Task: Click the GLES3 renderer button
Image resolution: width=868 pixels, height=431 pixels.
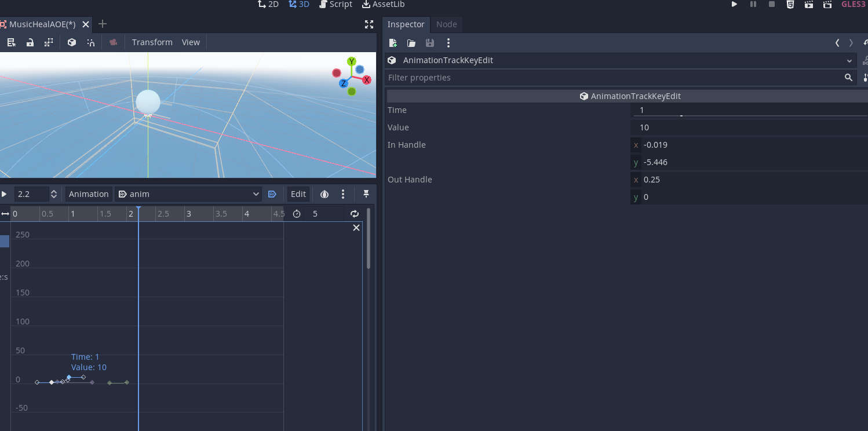Action: pos(853,4)
